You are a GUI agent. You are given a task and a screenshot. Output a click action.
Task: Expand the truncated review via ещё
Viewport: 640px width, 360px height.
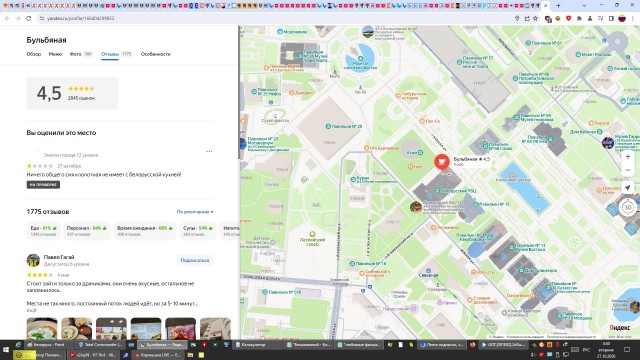click(x=31, y=310)
